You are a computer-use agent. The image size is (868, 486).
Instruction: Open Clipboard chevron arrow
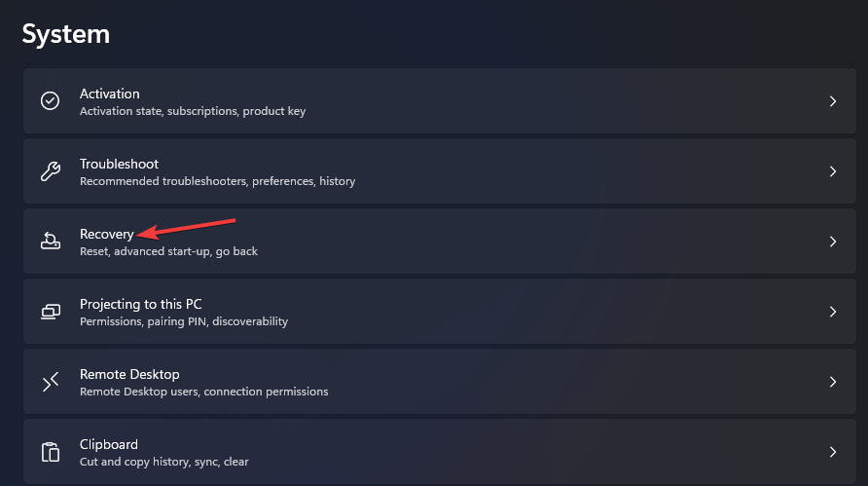click(x=833, y=452)
